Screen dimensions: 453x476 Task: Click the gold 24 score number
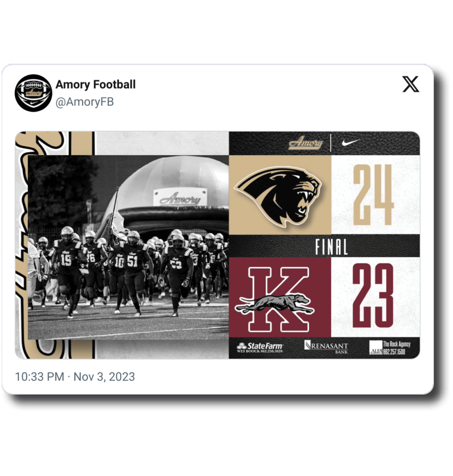373,195
